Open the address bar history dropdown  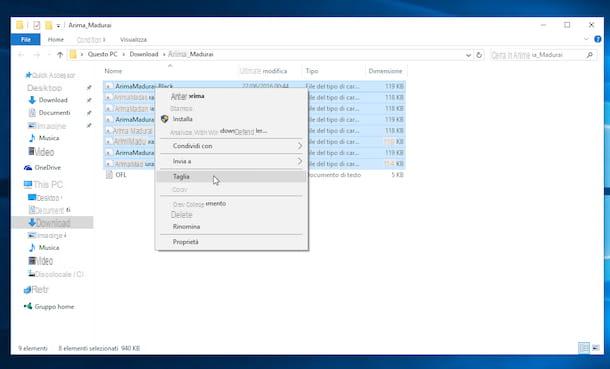468,55
